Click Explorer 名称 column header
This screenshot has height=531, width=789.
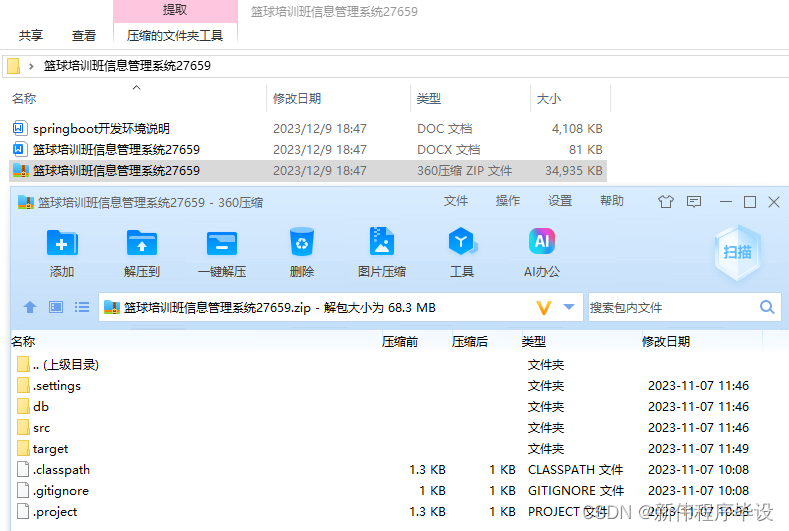[24, 98]
